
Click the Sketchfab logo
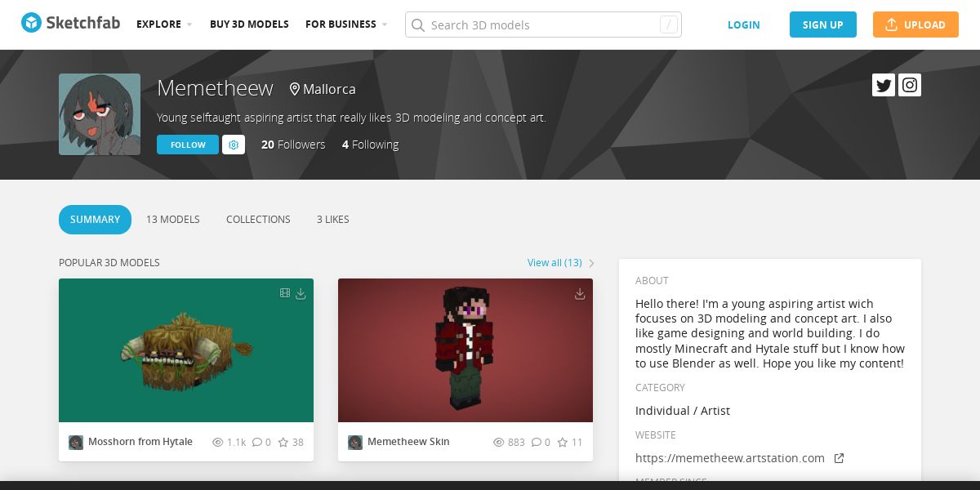tap(71, 24)
